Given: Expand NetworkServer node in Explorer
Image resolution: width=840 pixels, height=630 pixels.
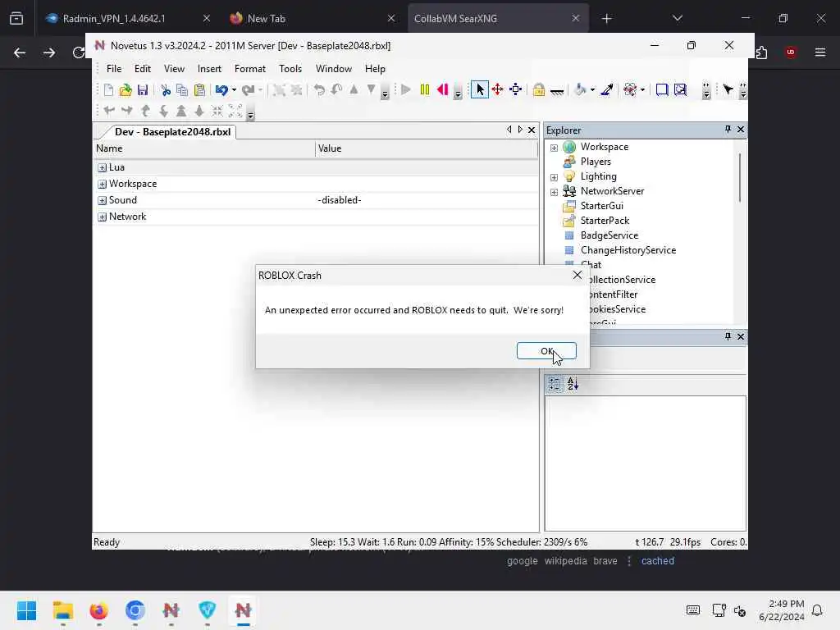Looking at the screenshot, I should (x=554, y=192).
